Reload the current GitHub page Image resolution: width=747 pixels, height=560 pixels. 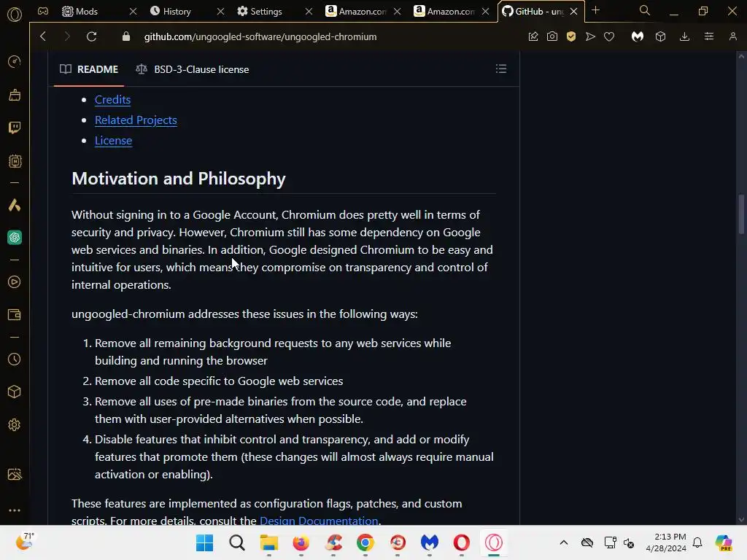point(91,36)
